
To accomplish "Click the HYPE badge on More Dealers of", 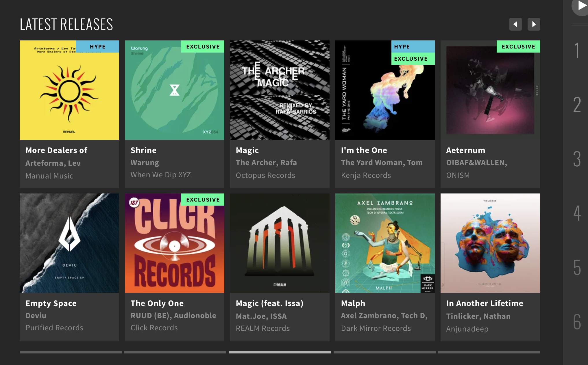I will coord(97,46).
